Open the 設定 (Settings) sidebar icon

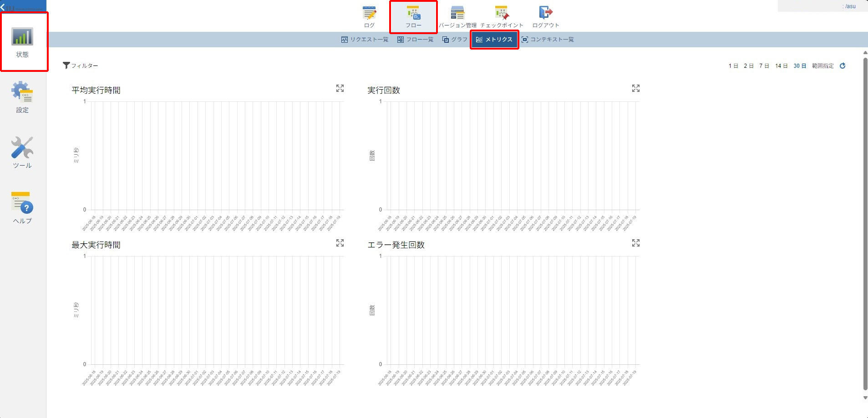click(x=22, y=97)
